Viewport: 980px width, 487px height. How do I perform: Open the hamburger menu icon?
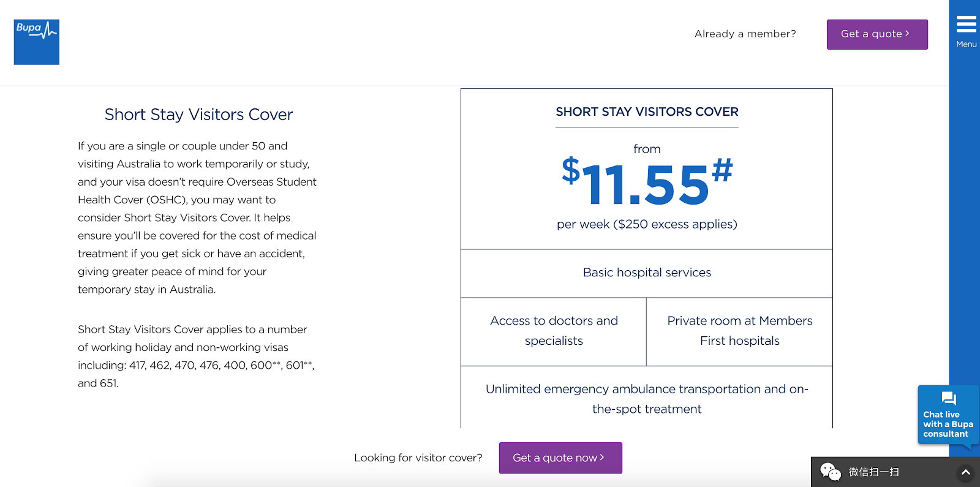point(966,25)
